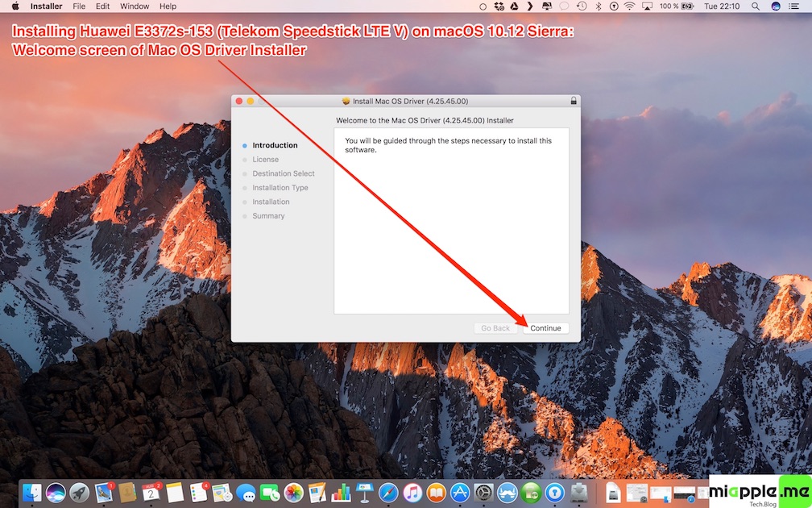Open the Time Machine menu bar icon
The width and height of the screenshot is (812, 508).
(582, 6)
